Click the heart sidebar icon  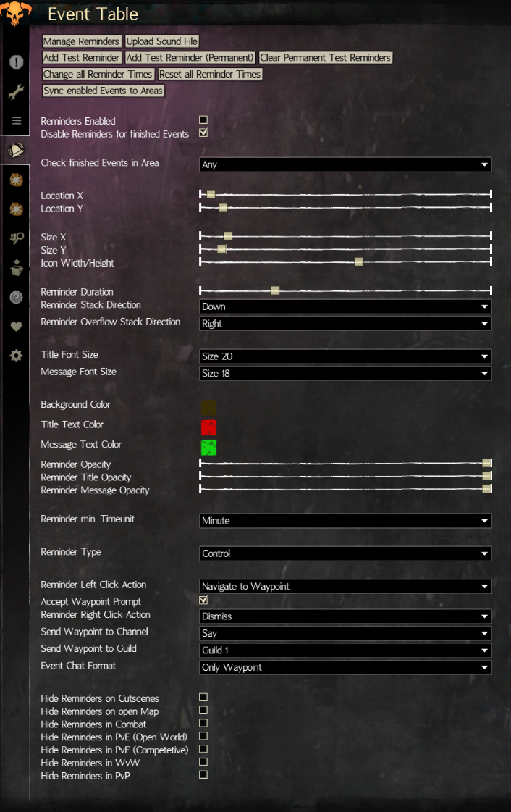(x=16, y=326)
